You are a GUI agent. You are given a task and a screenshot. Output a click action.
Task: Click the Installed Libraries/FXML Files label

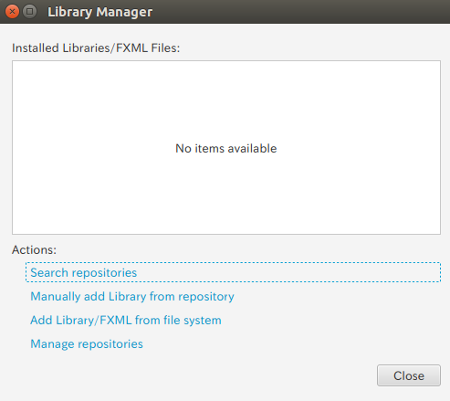click(x=96, y=48)
